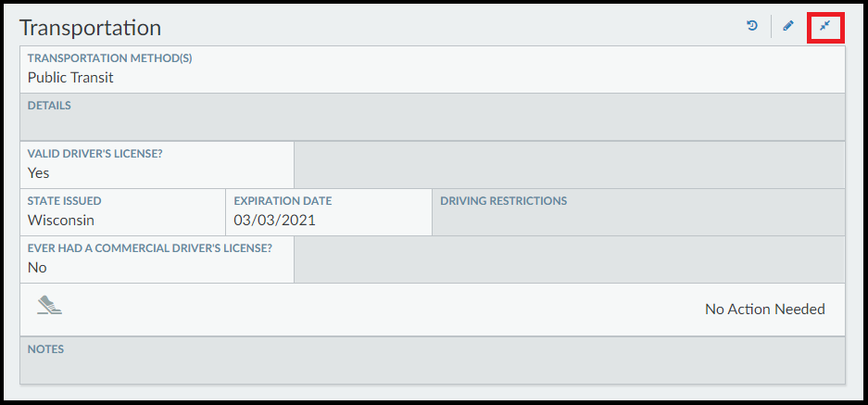Click the shoe action step icon
This screenshot has height=405, width=868.
point(50,306)
